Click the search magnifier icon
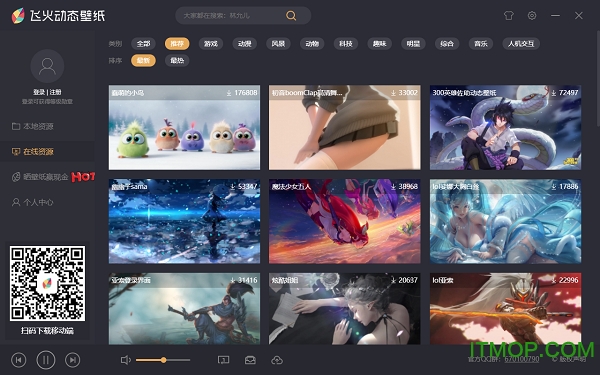 [291, 16]
